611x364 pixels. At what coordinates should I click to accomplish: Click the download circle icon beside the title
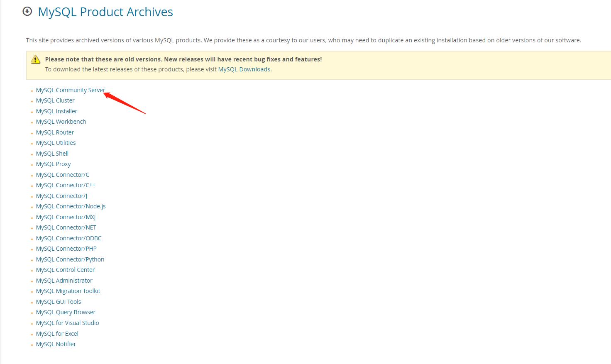(x=27, y=12)
